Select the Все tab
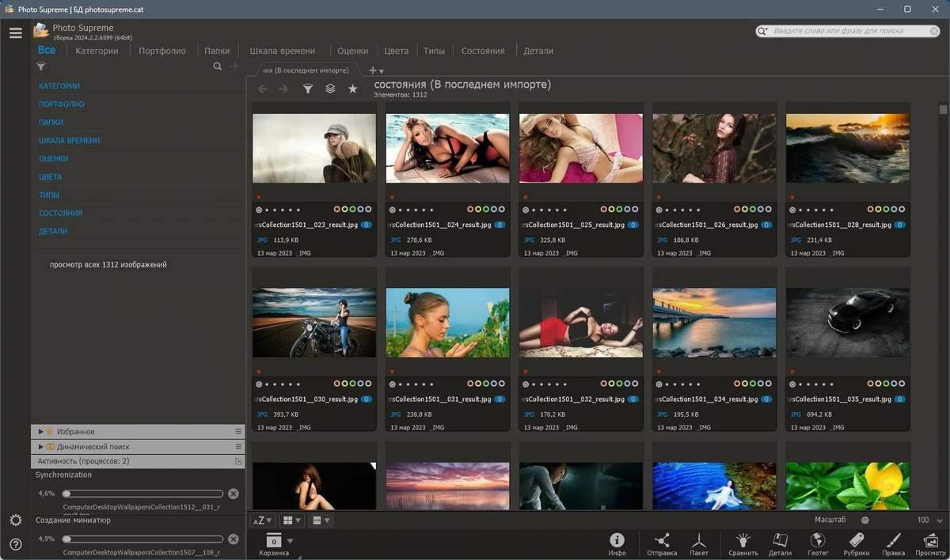 47,50
